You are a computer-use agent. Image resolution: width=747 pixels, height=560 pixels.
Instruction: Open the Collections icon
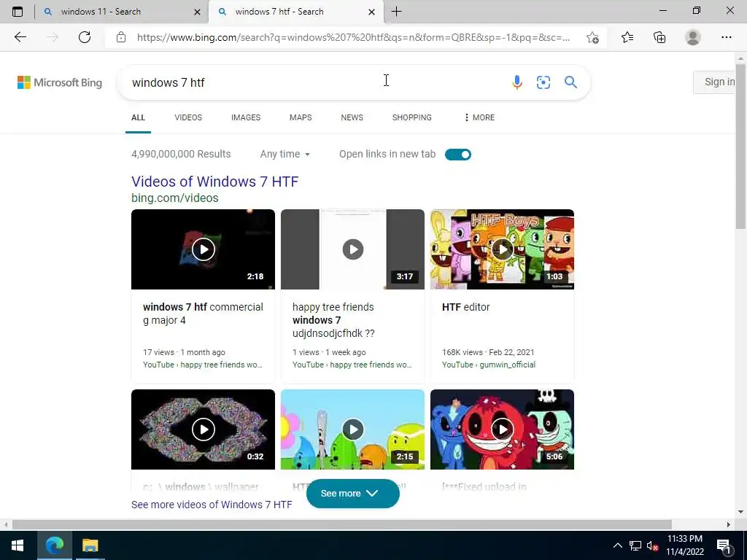659,37
